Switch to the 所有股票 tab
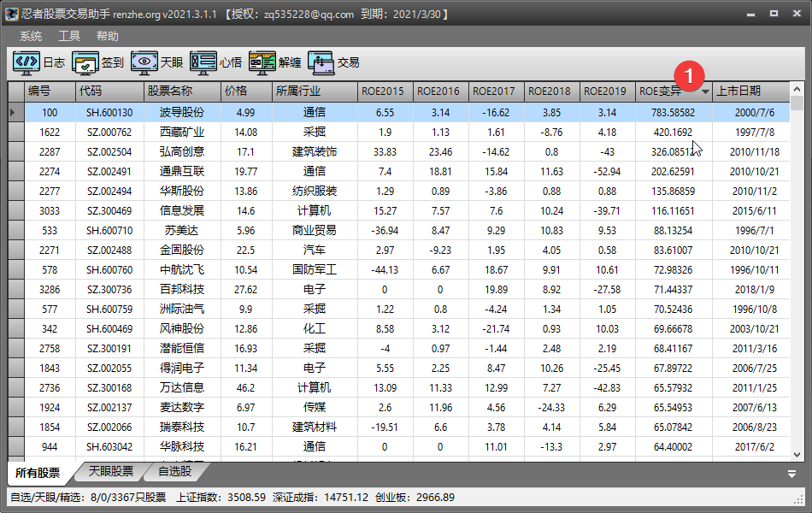Viewport: 812px width, 513px height. tap(38, 472)
